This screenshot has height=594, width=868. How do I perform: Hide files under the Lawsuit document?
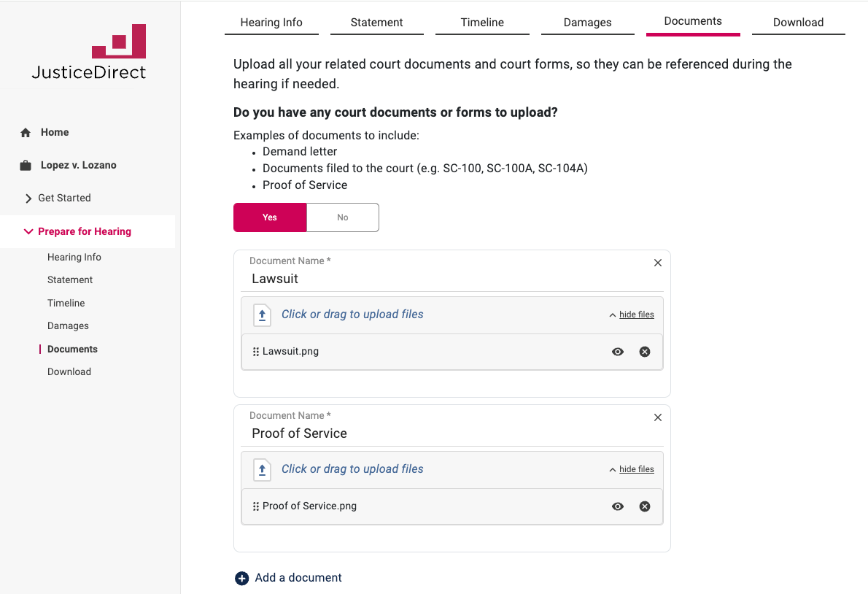coord(636,315)
